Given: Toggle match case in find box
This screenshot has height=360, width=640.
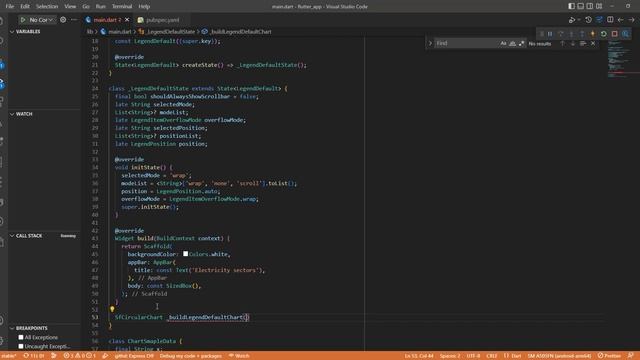Looking at the screenshot, I should point(503,43).
